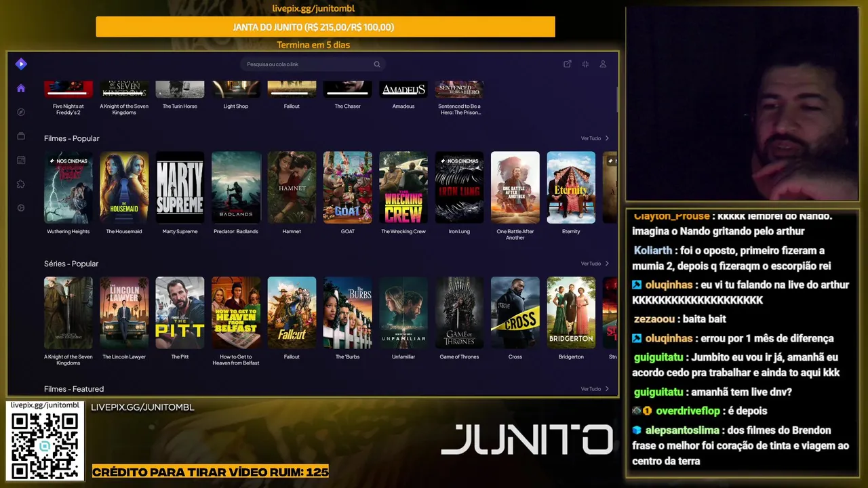This screenshot has height=488, width=868.
Task: Exit fullscreen with the collapse icon
Action: tap(585, 64)
